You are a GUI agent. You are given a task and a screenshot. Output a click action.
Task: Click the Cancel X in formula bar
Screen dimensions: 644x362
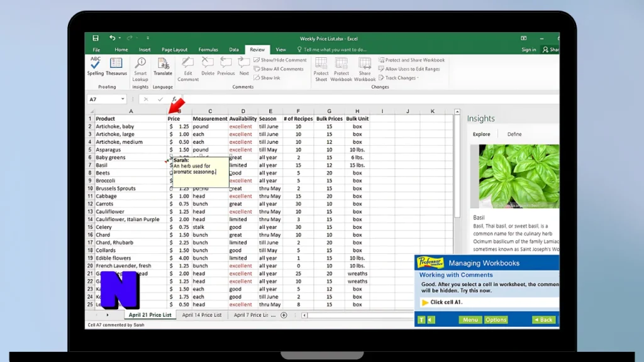coord(146,99)
